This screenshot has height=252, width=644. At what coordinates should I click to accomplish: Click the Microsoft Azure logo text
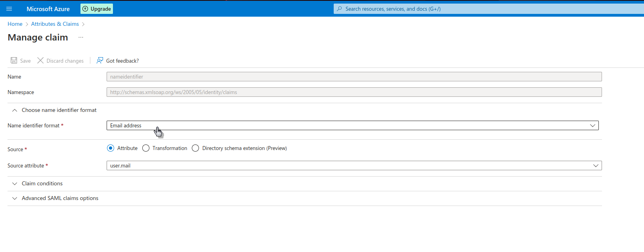(48, 9)
